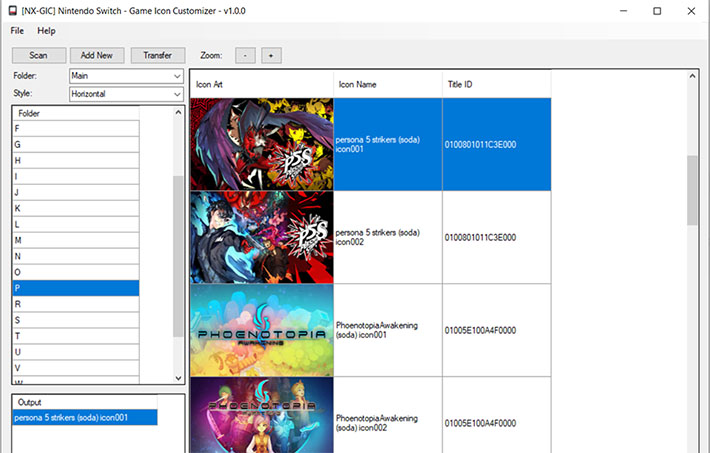Click the Scan button
Viewport: 710px width, 453px height.
pyautogui.click(x=39, y=55)
